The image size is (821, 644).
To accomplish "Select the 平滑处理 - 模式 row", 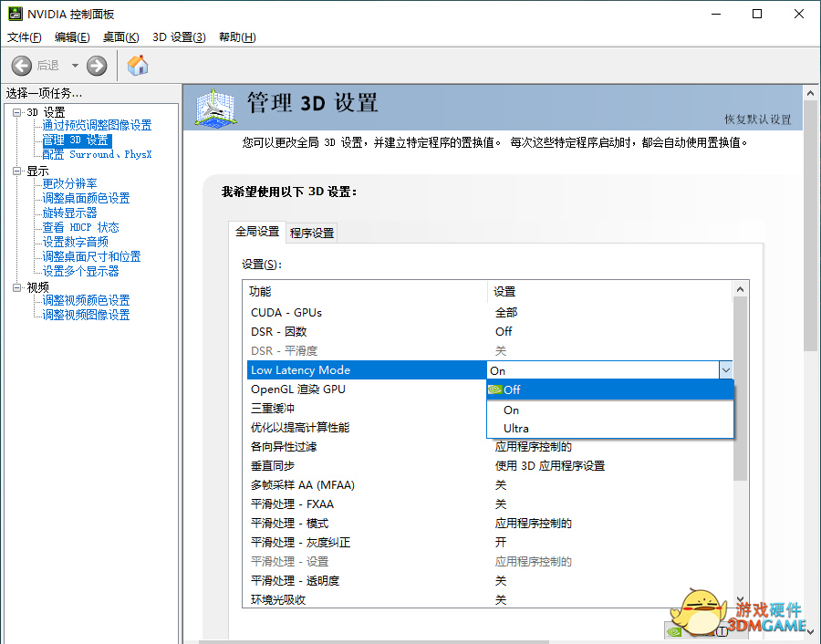I will click(x=490, y=524).
